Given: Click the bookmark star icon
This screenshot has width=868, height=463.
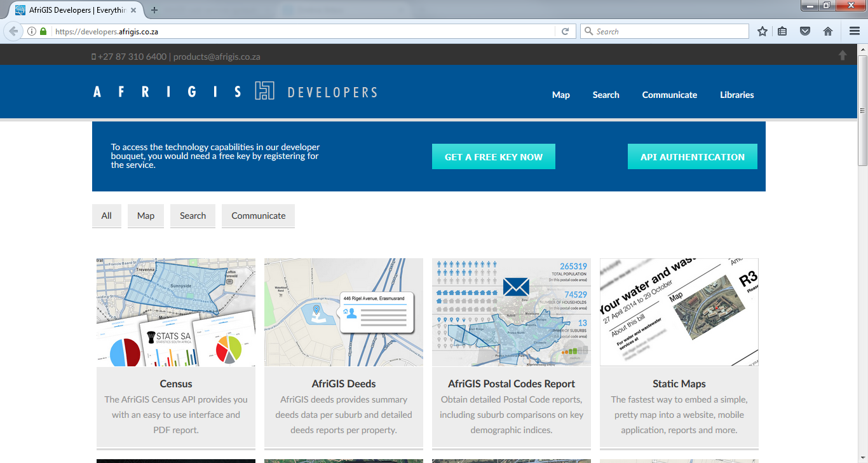Looking at the screenshot, I should pyautogui.click(x=763, y=31).
